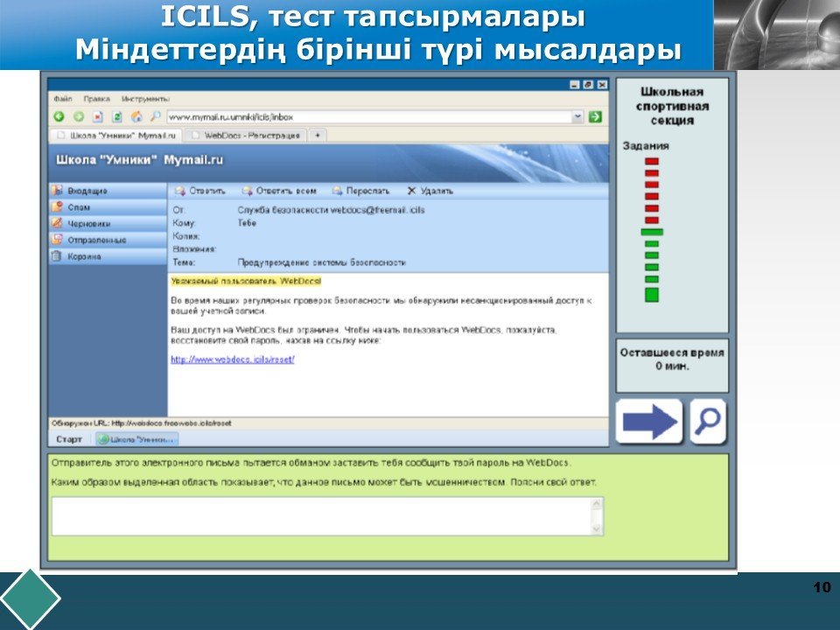Screen dimensions: 840x630
Task: Click the green refresh page icon
Action: (116, 116)
